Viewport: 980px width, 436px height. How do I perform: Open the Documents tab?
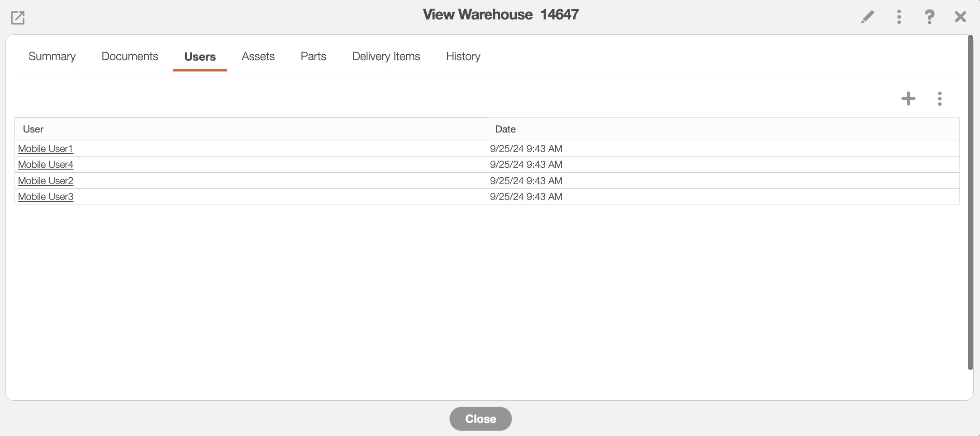tap(130, 57)
